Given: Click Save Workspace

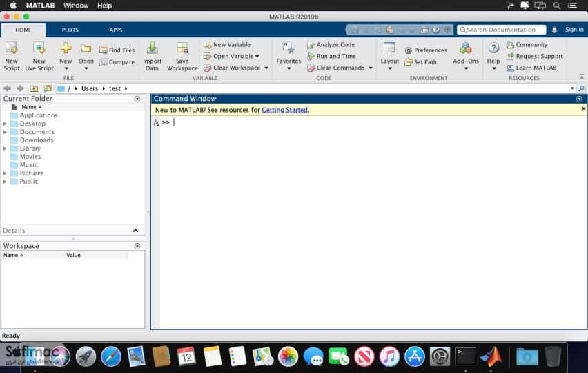Looking at the screenshot, I should pyautogui.click(x=182, y=56).
